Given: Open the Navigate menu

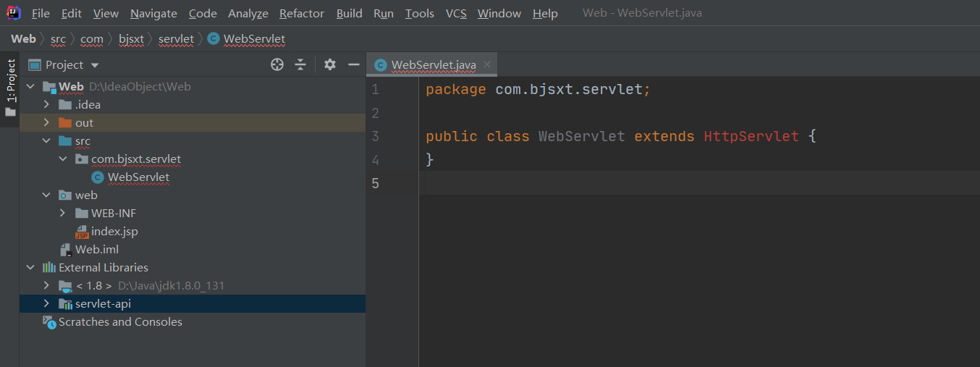Looking at the screenshot, I should (x=153, y=14).
